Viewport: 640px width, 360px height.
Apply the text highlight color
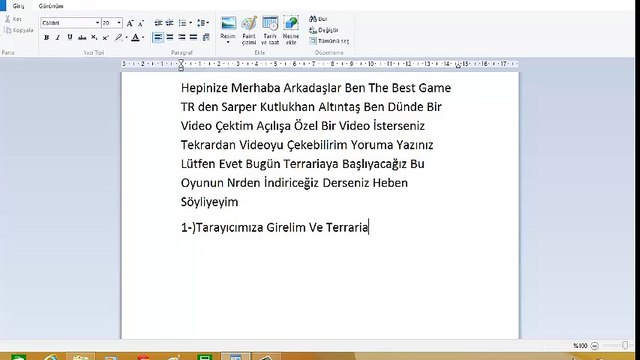[118, 38]
